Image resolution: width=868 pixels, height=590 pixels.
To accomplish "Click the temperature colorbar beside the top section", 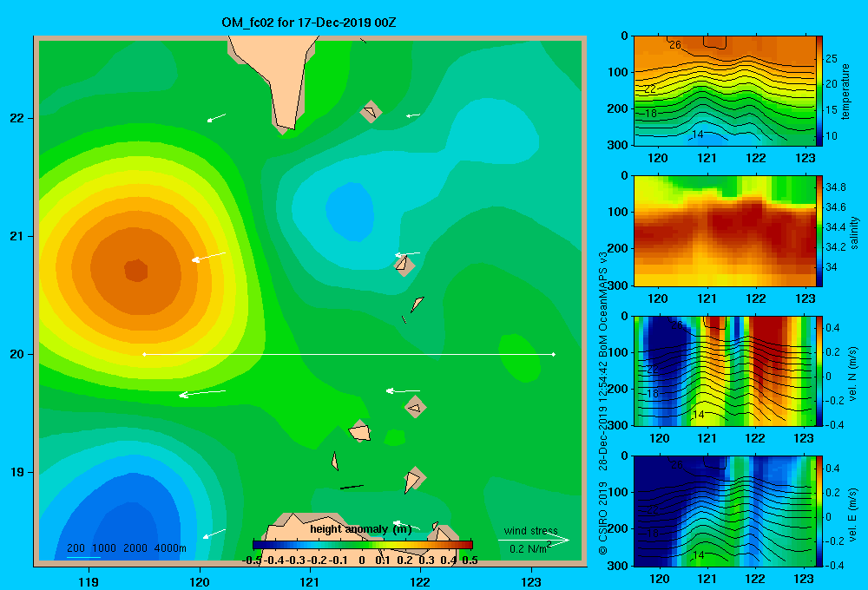I will coord(819,91).
